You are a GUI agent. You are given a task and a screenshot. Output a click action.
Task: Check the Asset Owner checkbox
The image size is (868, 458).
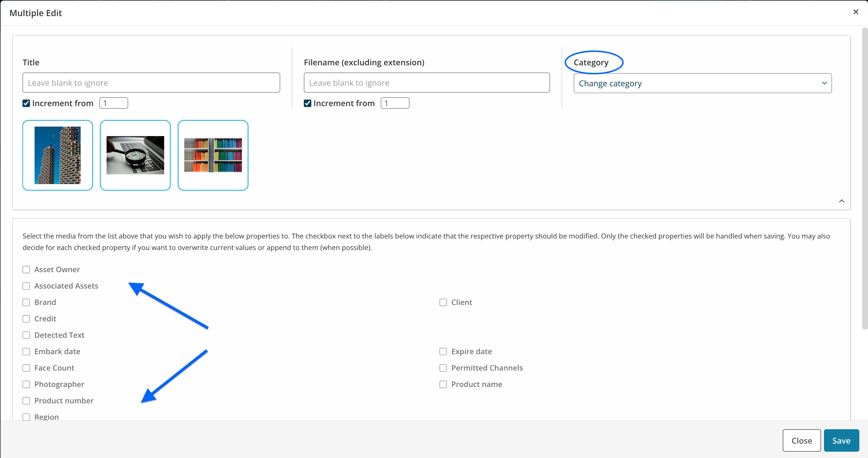[26, 270]
